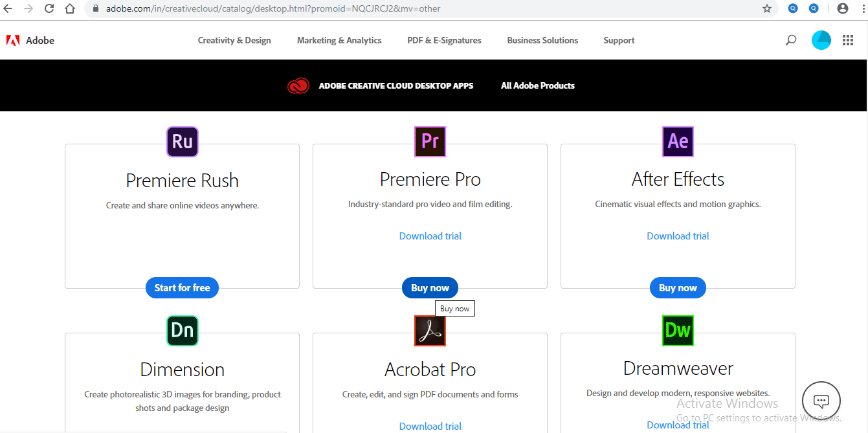Open the PDF & E-Signatures menu
Viewport: 868px width, 433px height.
point(444,40)
